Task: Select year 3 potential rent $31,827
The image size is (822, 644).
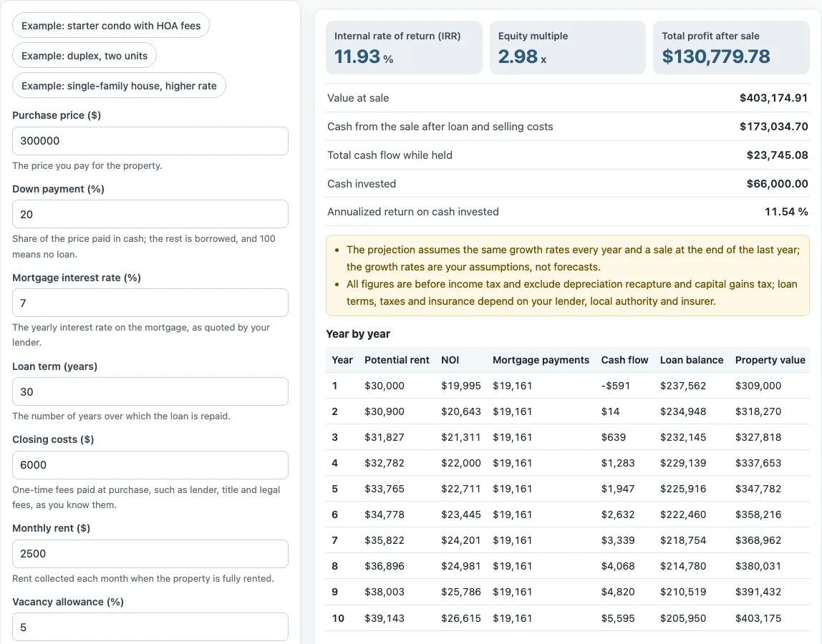Action: (x=385, y=437)
